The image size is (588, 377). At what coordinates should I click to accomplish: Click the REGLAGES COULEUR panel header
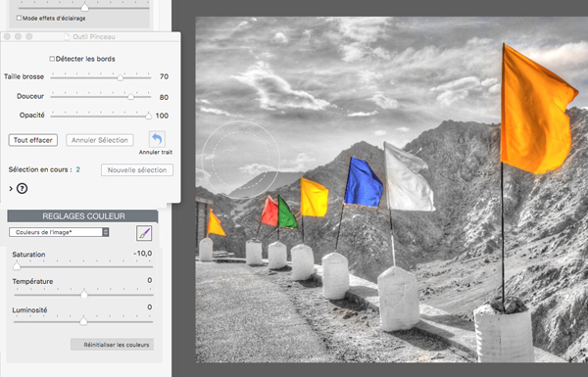click(83, 216)
